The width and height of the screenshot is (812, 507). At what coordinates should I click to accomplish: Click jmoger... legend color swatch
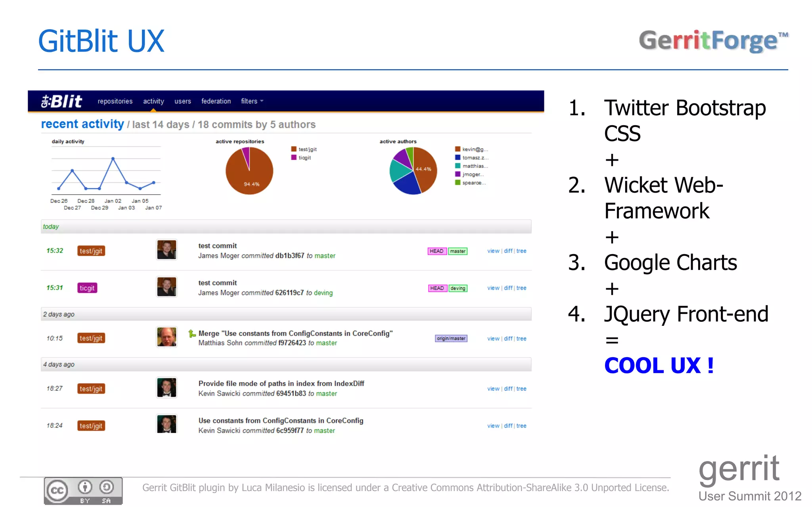tap(458, 174)
